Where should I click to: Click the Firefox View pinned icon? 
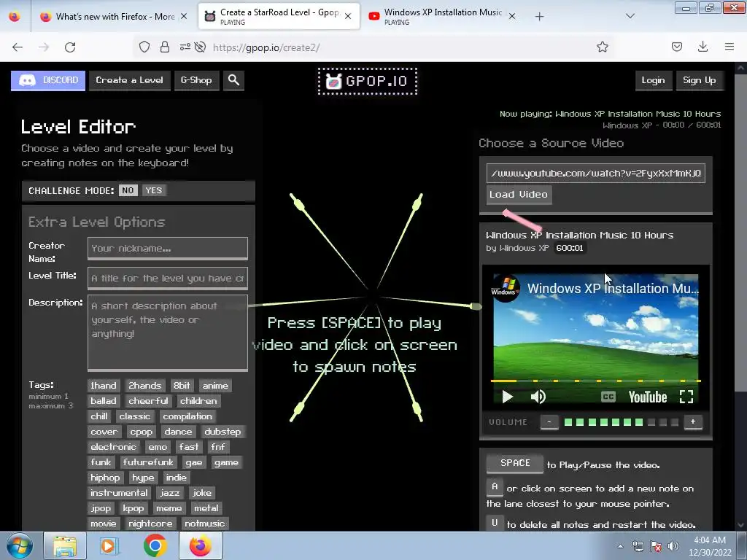point(15,17)
